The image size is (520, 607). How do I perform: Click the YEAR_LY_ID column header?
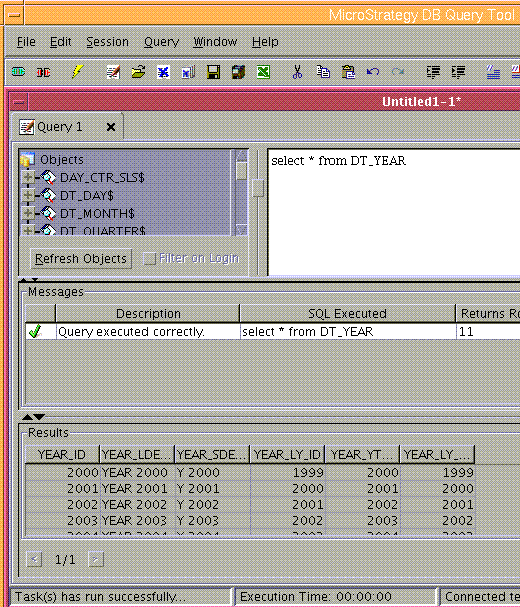(x=288, y=454)
